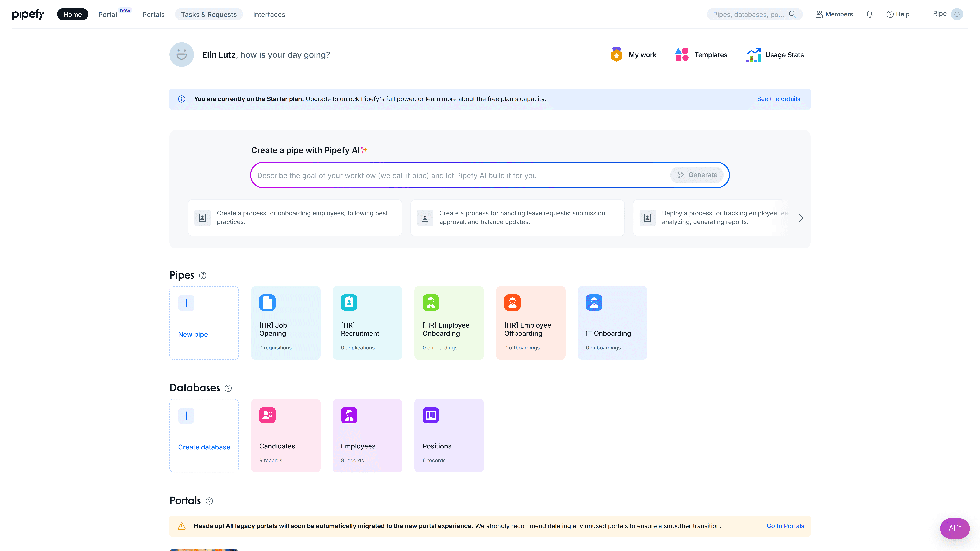Image resolution: width=980 pixels, height=551 pixels.
Task: Click the '0 applications' text
Action: [358, 348]
